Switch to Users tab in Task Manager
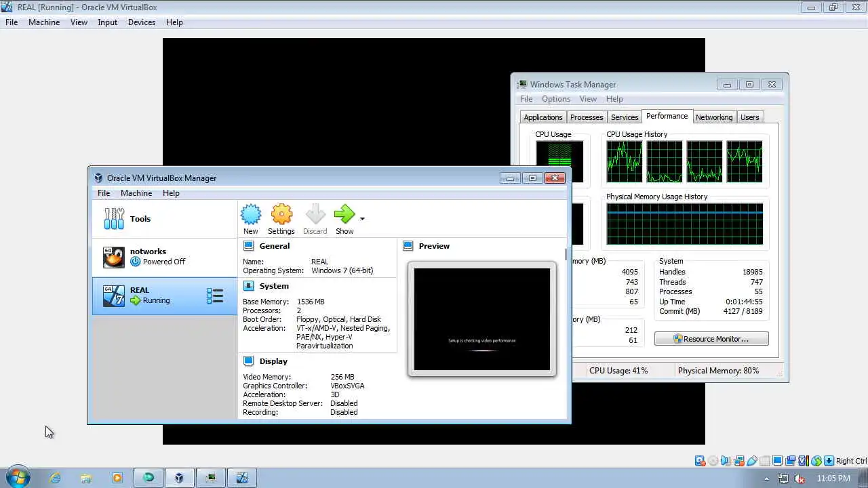The image size is (868, 488). click(x=749, y=117)
